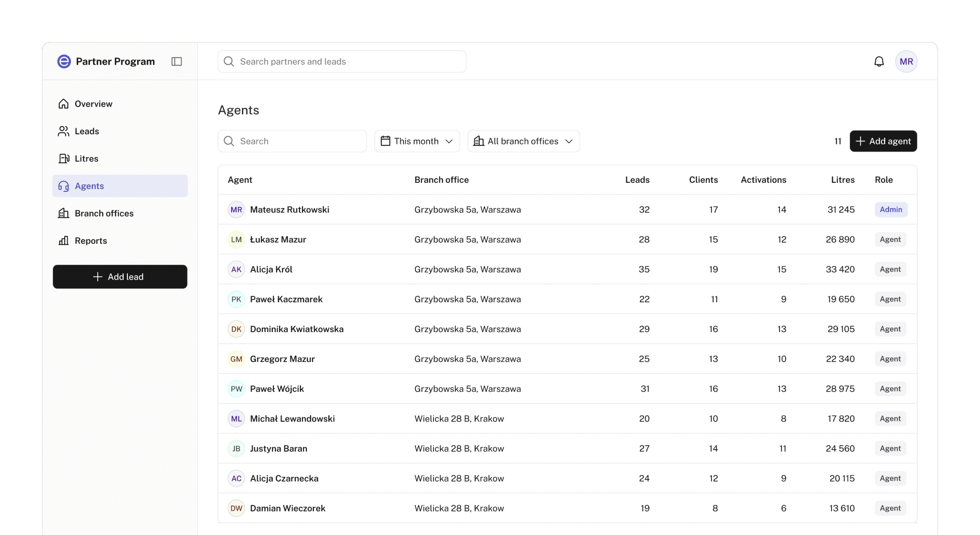
Task: Open the This month date dropdown
Action: (417, 141)
